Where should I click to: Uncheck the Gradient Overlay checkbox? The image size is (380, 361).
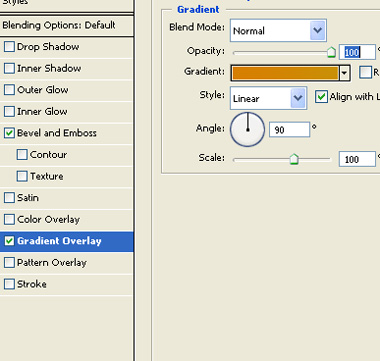(x=9, y=241)
